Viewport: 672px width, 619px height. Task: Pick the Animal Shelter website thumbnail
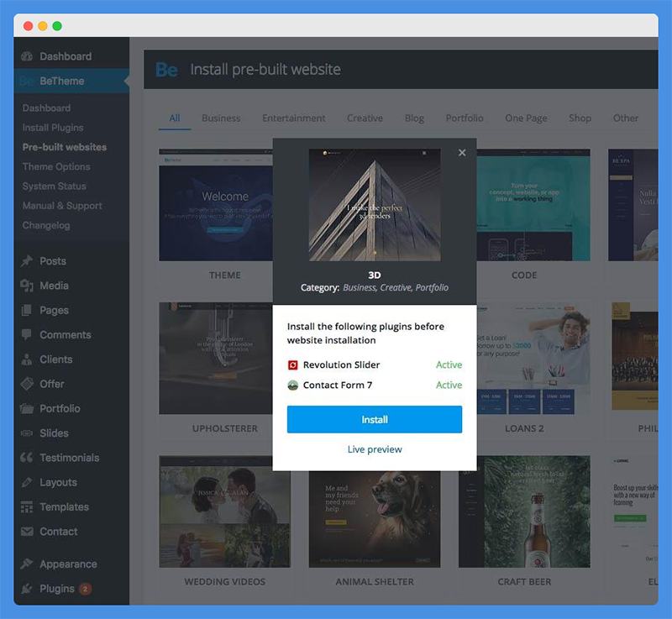pos(375,519)
